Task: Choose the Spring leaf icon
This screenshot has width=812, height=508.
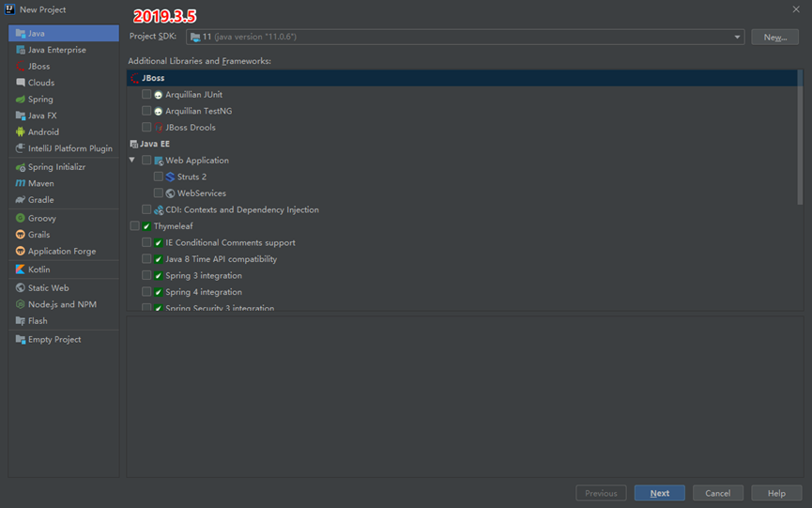Action: click(x=21, y=99)
